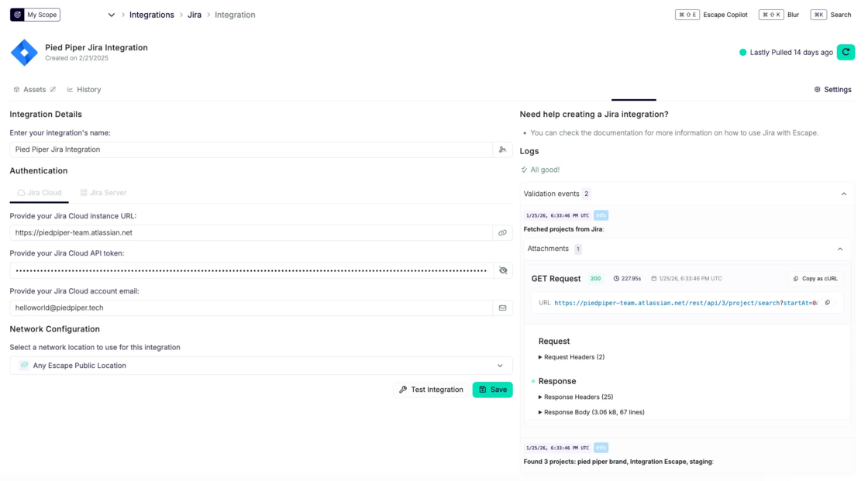
Task: Go to Integrations breadcrumb
Action: (152, 15)
